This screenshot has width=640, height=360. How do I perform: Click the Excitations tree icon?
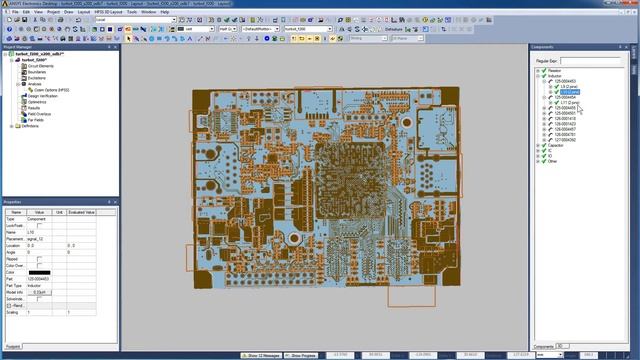(x=24, y=78)
